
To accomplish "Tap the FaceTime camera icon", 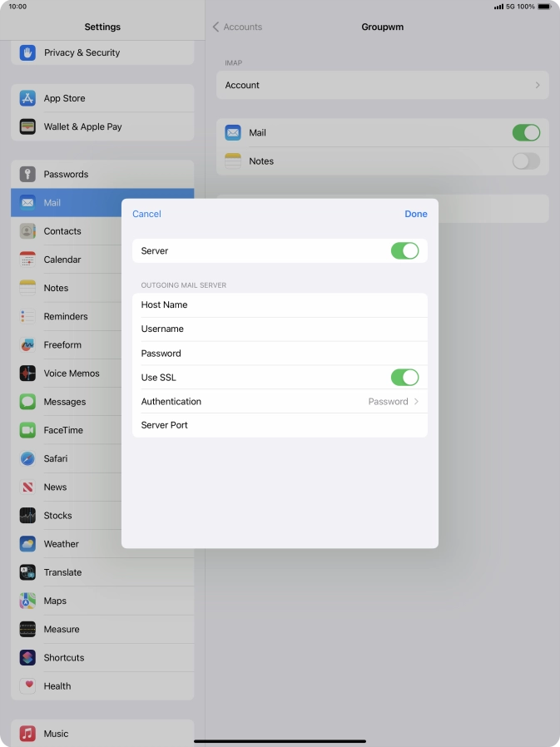I will click(27, 430).
